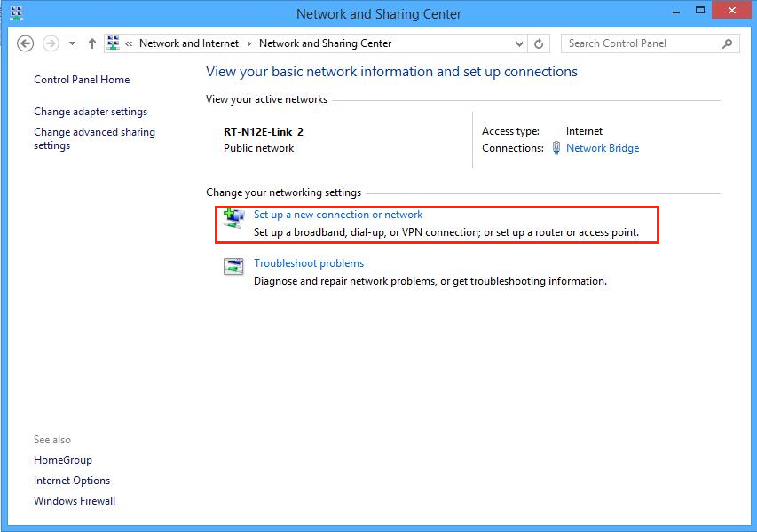
Task: Expand the breadcrumb chevron before Network and Internet
Action: pos(130,43)
